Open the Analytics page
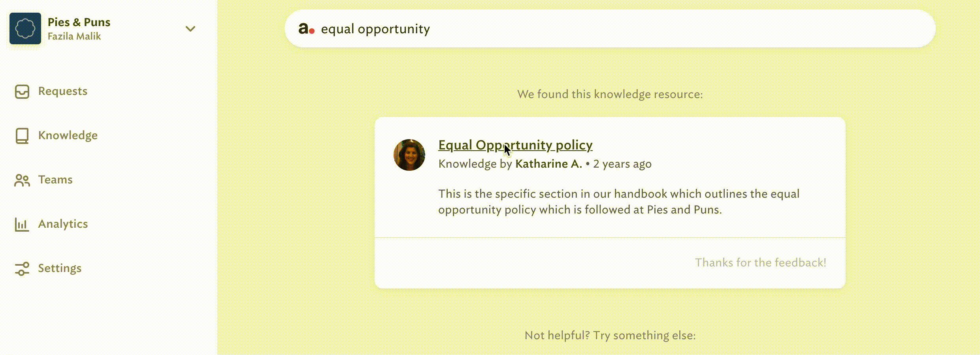 click(63, 224)
